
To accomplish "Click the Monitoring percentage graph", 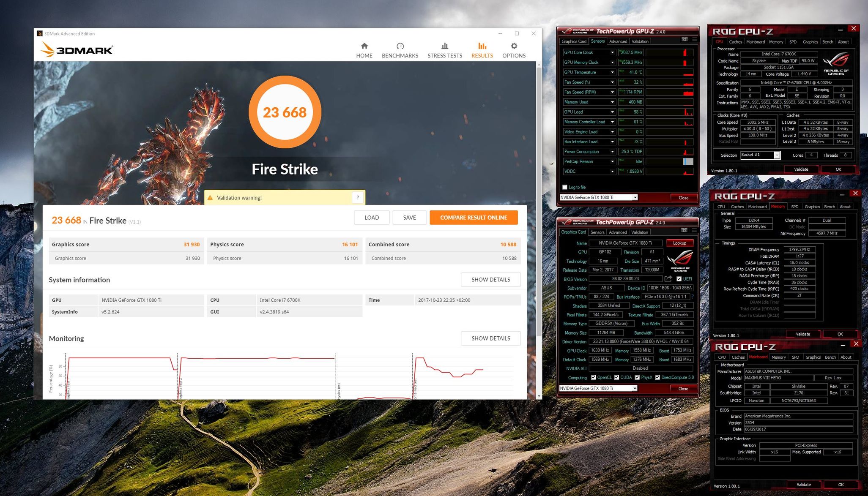I will (x=290, y=376).
